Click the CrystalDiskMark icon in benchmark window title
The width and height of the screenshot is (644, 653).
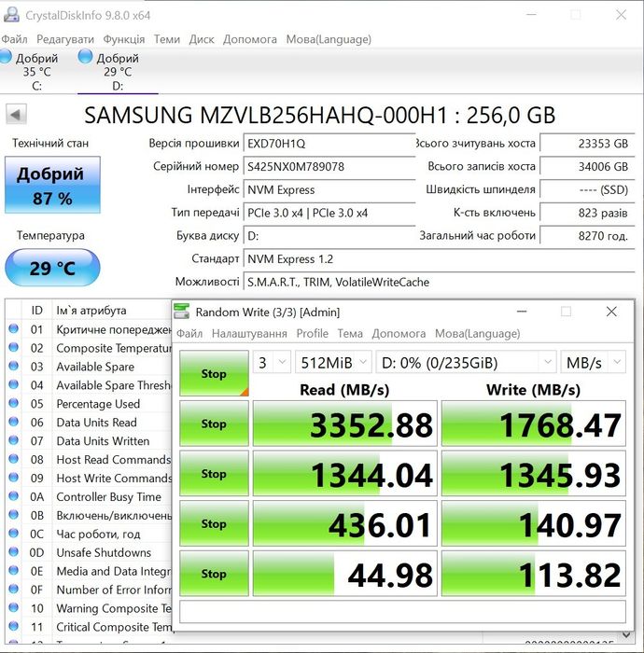pyautogui.click(x=182, y=312)
